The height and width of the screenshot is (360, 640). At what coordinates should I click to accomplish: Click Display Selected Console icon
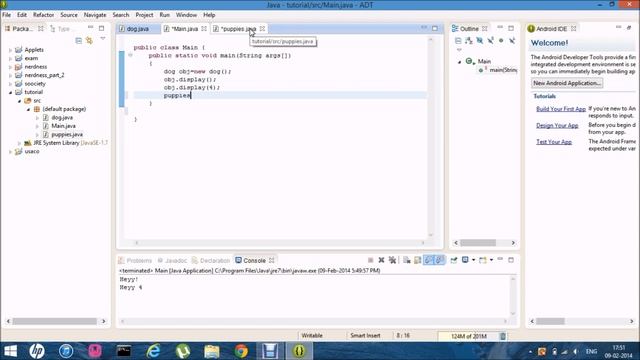click(465, 260)
